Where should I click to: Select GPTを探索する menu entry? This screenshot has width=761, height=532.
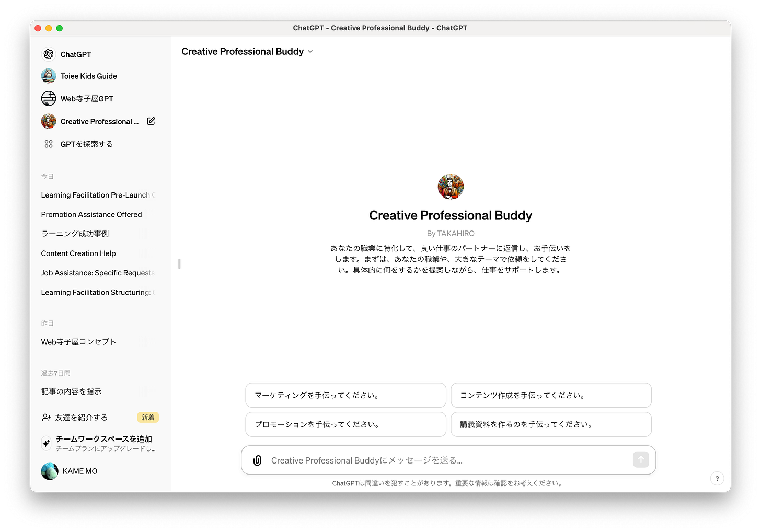click(x=87, y=144)
